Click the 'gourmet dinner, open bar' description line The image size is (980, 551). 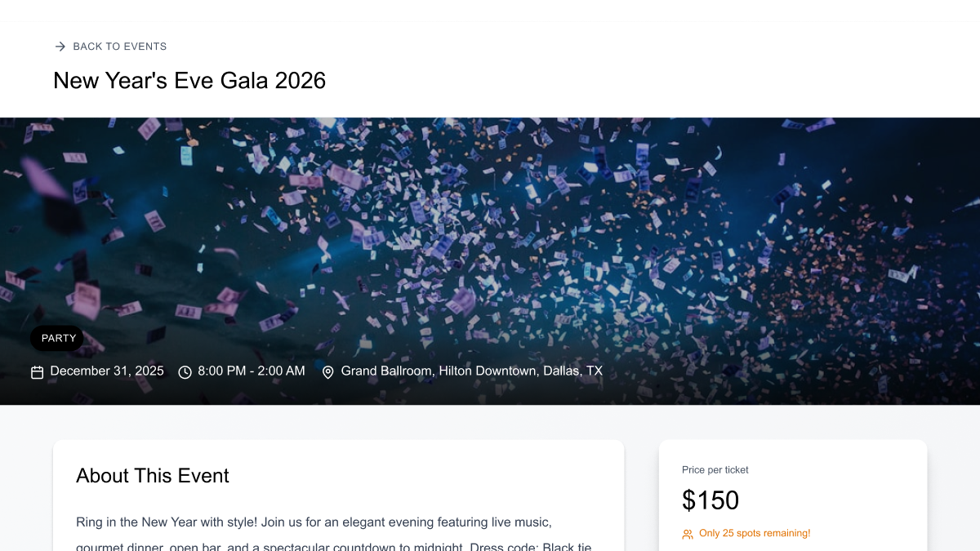333,545
